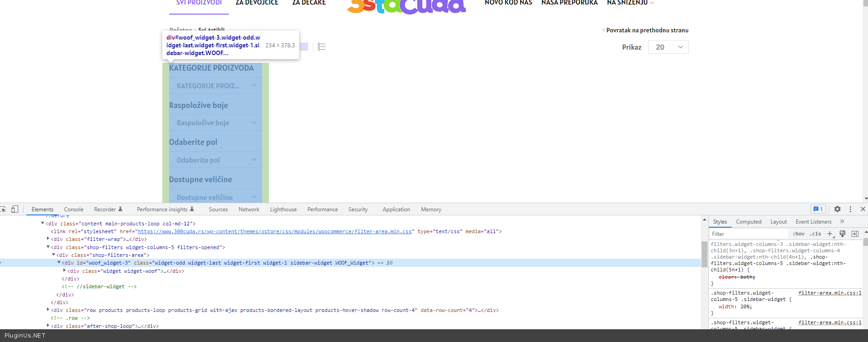Show more Styles pane tabs
This screenshot has height=342, width=868.
pos(842,222)
